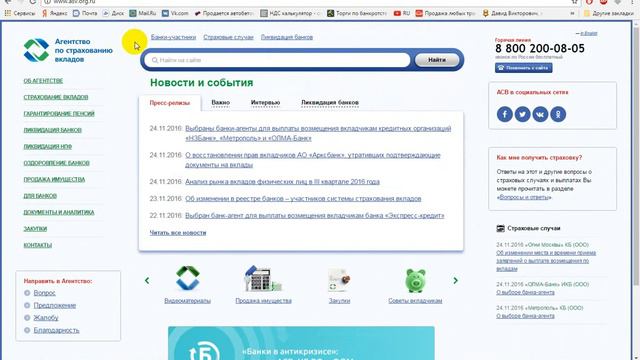
Task: Open the Вопросы и ответы link
Action: click(524, 197)
